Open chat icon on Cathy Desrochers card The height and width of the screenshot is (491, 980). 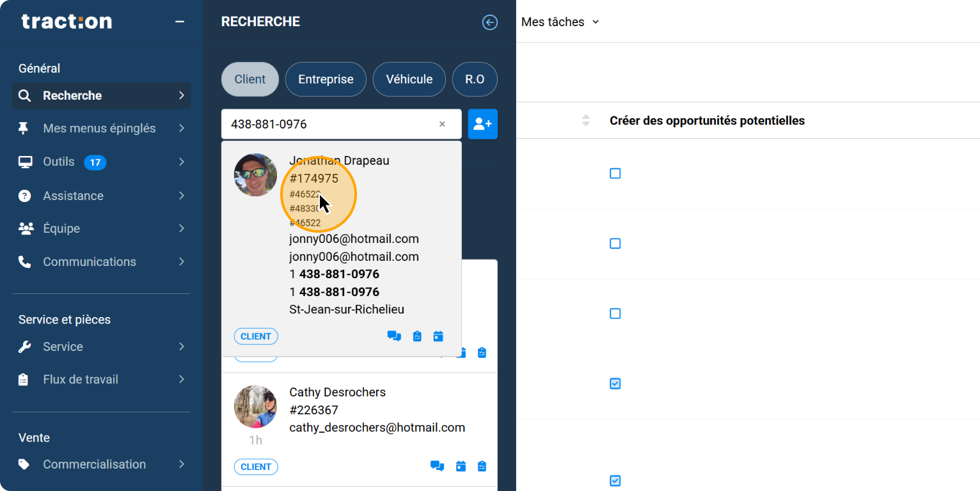438,466
